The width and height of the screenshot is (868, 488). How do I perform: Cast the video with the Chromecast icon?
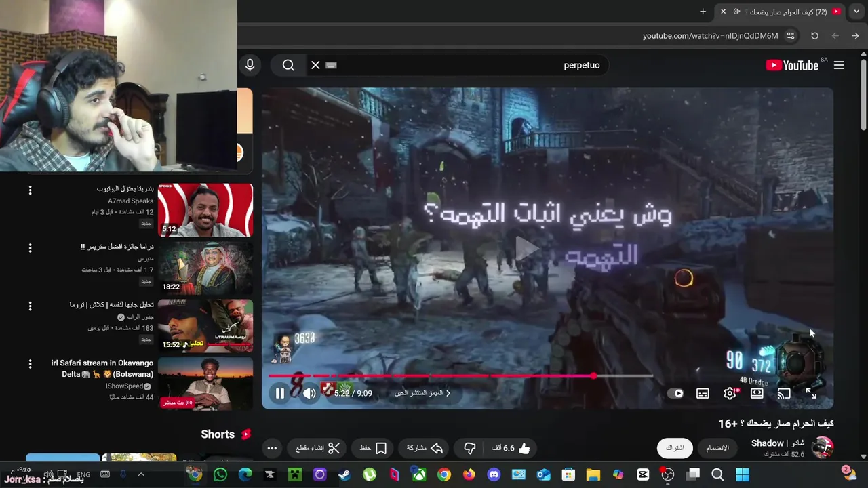[784, 393]
